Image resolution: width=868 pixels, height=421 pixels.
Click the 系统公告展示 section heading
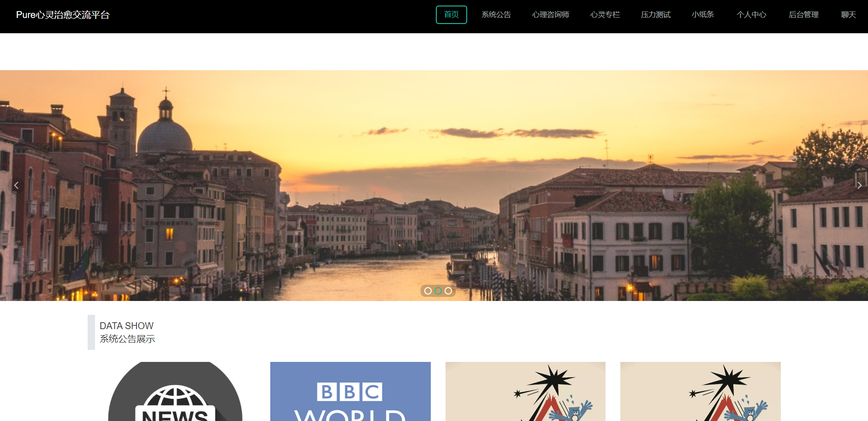click(127, 339)
